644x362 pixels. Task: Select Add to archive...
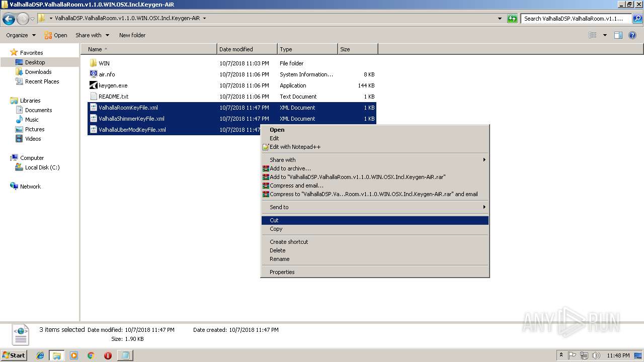375,168
